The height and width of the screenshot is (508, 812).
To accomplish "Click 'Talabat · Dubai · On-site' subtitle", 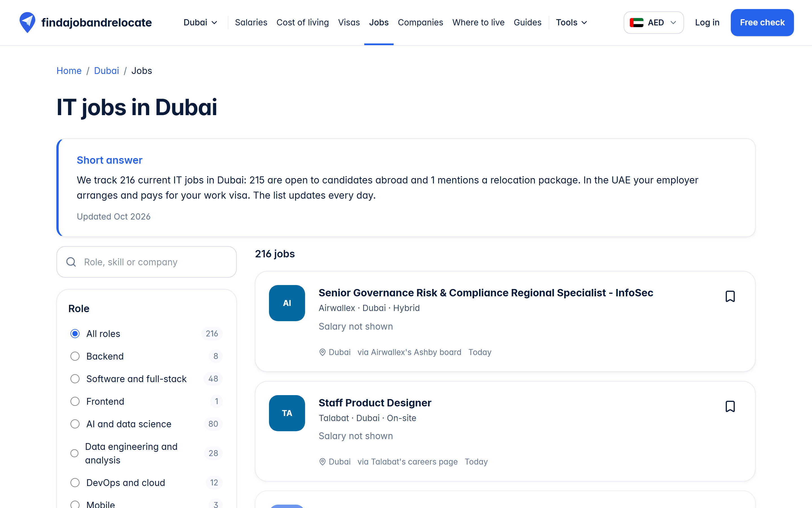I will coord(367,418).
